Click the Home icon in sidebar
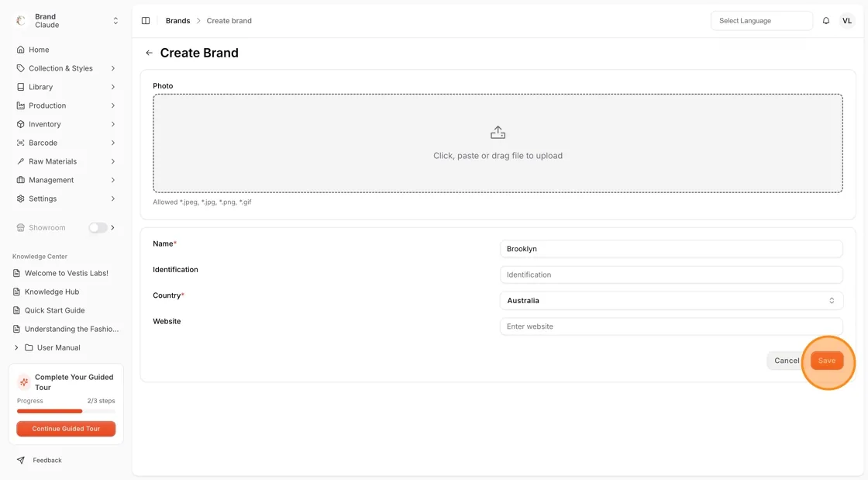Screen dimensions: 868x480 click(x=20, y=50)
